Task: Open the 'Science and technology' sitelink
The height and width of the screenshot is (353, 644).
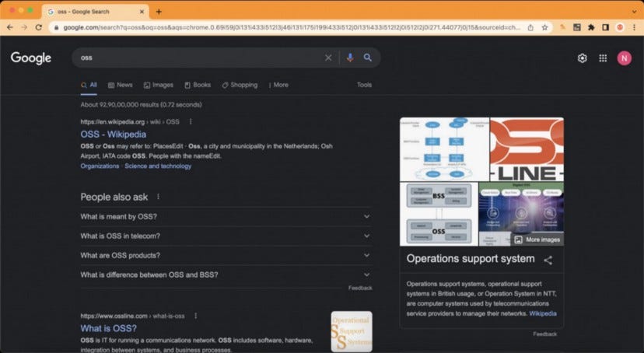Action: tap(158, 166)
